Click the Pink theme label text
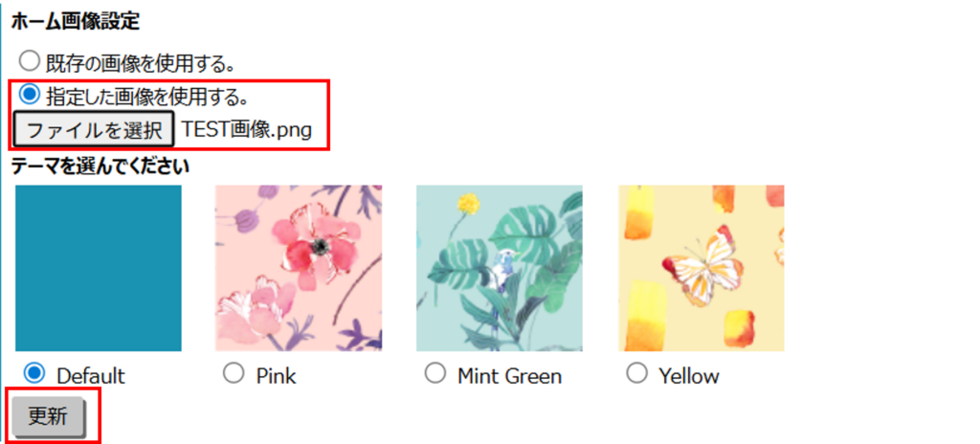This screenshot has width=980, height=444. pos(276,375)
